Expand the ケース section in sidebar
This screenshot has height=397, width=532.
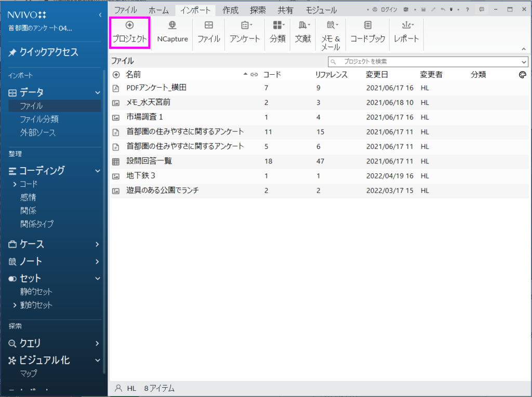tap(97, 244)
